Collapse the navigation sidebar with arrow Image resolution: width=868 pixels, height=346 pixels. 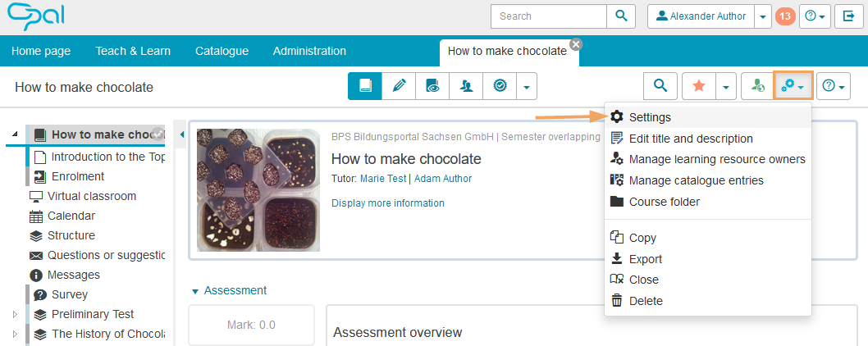pyautogui.click(x=181, y=134)
